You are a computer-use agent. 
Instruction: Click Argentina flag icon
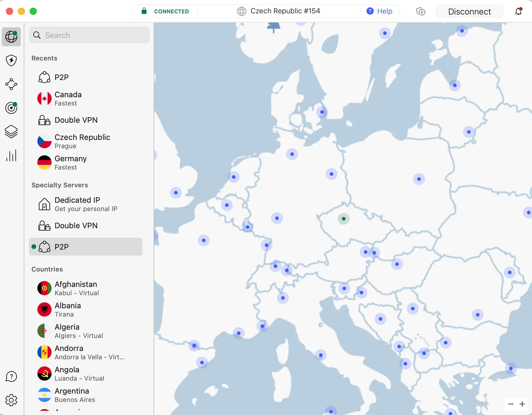click(44, 395)
